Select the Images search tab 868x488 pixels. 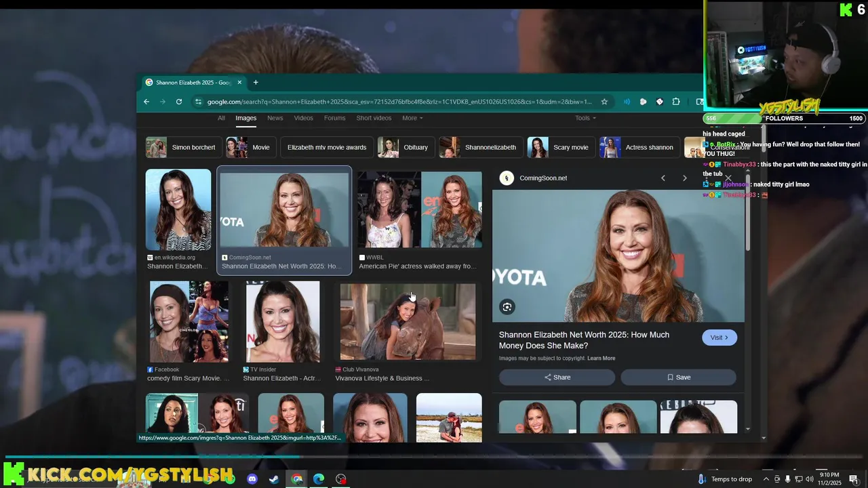(x=246, y=118)
